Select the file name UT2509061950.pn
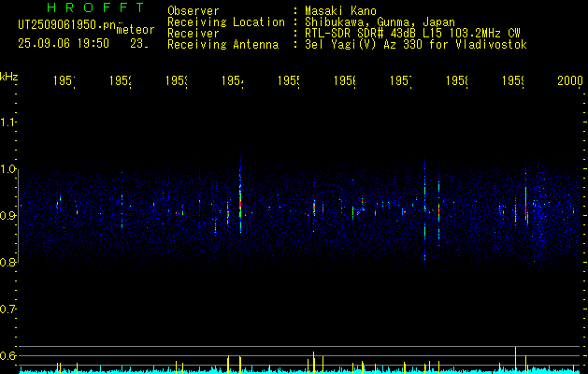Image resolution: width=588 pixels, height=374 pixels. coord(66,24)
